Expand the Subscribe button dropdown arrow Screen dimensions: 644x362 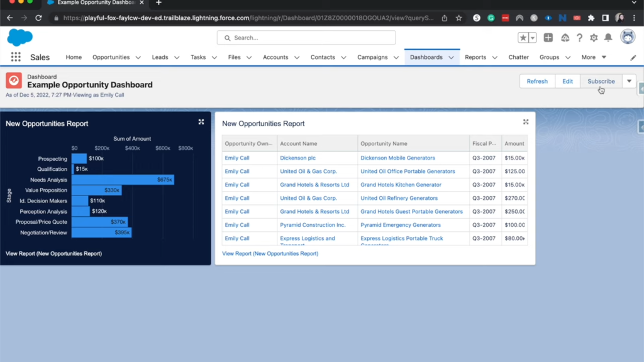[629, 80]
